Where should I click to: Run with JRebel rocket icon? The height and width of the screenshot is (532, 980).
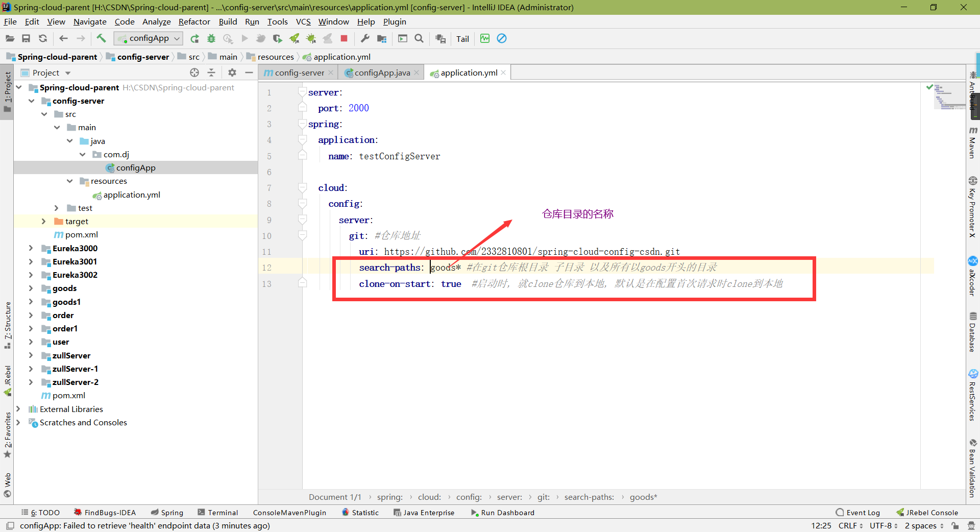point(295,38)
